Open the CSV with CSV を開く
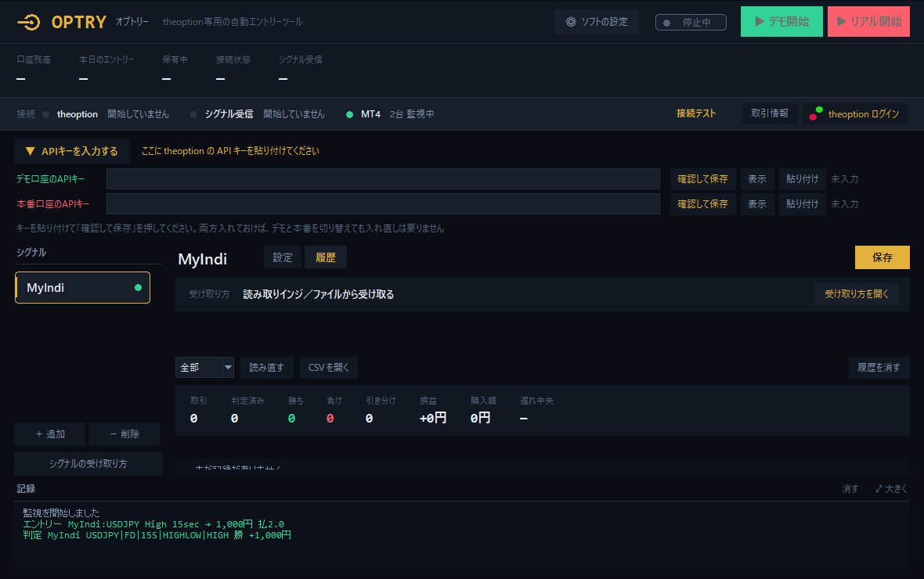 [x=329, y=368]
